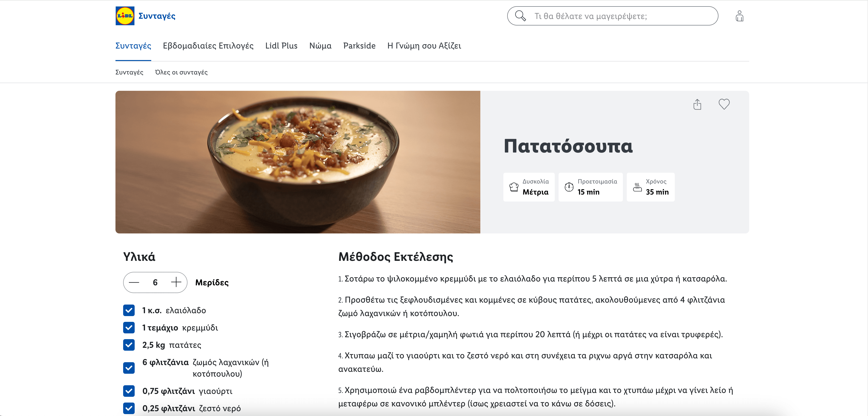Image resolution: width=868 pixels, height=416 pixels.
Task: Click the search magnifier icon
Action: pyautogui.click(x=520, y=16)
